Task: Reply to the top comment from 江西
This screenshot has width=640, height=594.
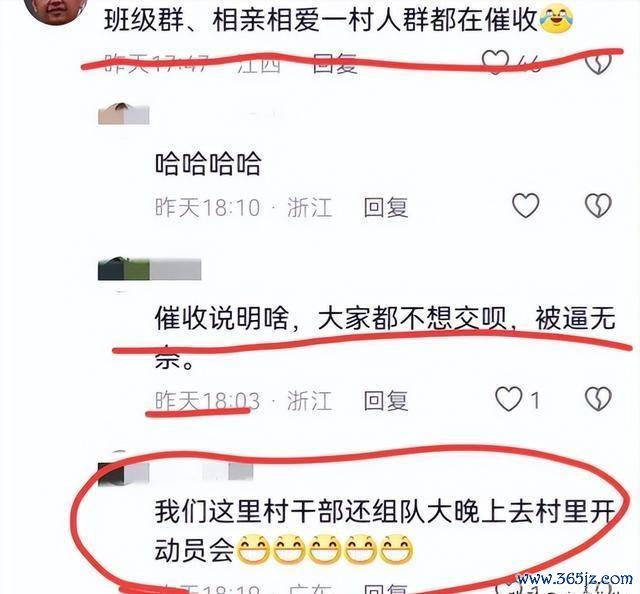Action: tap(335, 64)
